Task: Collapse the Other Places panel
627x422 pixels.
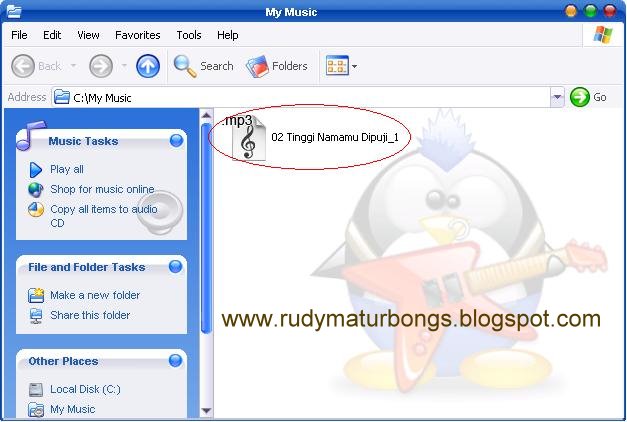Action: click(176, 360)
